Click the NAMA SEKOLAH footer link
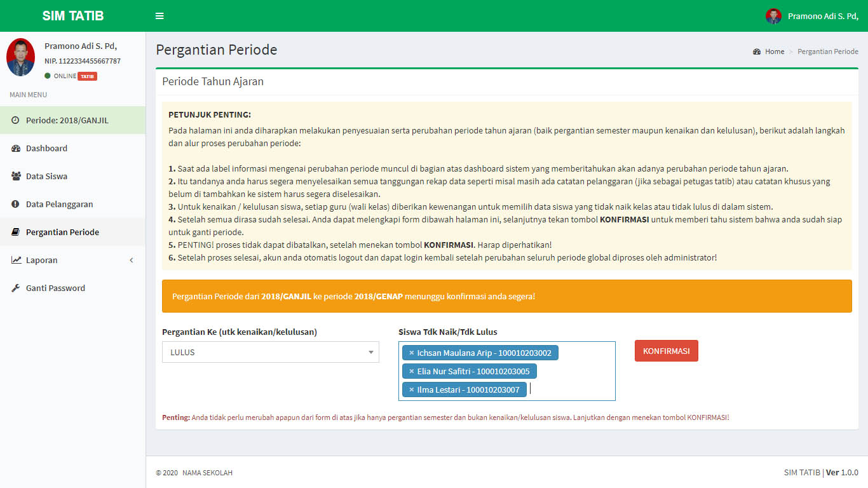Viewport: 868px width, 488px height. point(207,473)
